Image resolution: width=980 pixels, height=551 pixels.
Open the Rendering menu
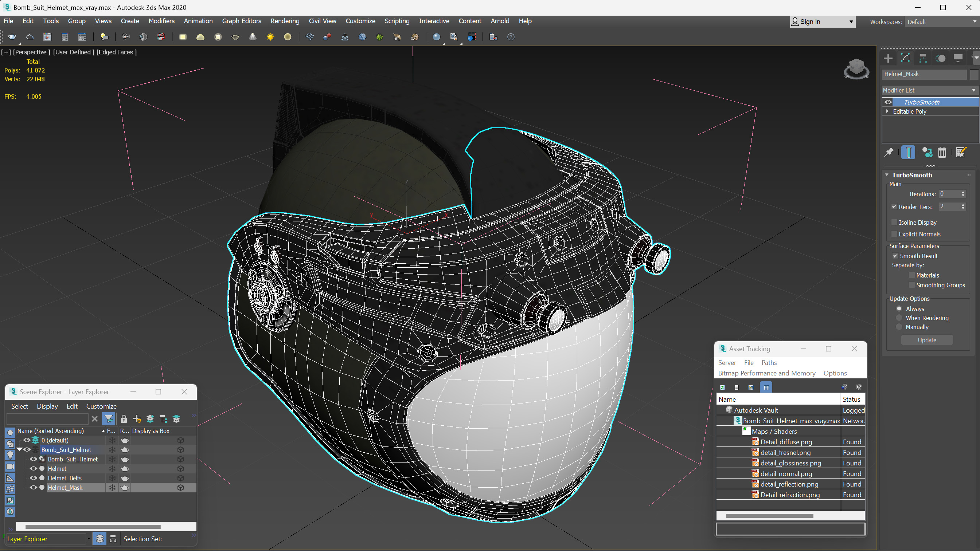285,21
